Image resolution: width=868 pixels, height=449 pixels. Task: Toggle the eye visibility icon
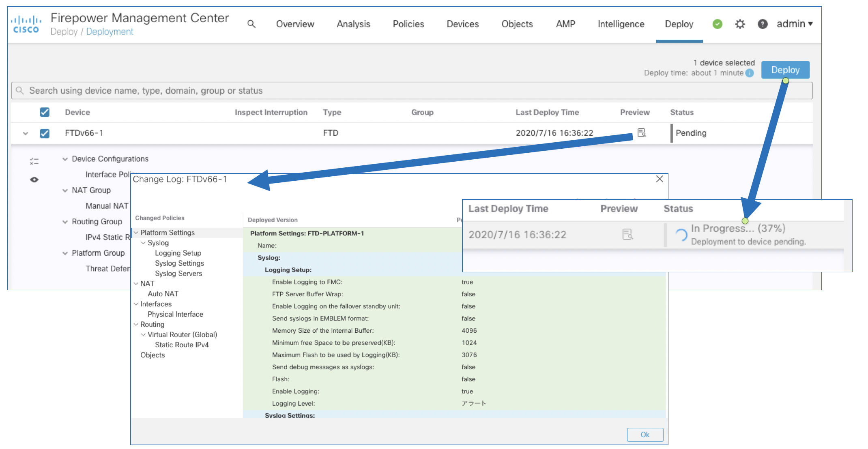pos(34,180)
